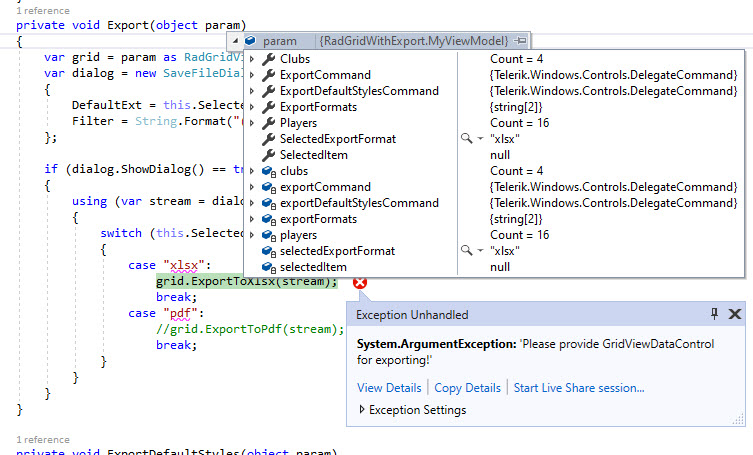
Task: Click the wrench icon beside Players
Action: pyautogui.click(x=268, y=123)
